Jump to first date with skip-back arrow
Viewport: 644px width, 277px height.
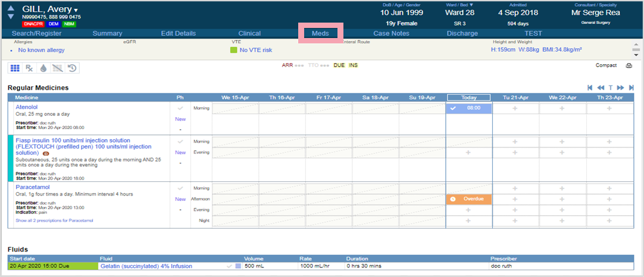pos(590,87)
